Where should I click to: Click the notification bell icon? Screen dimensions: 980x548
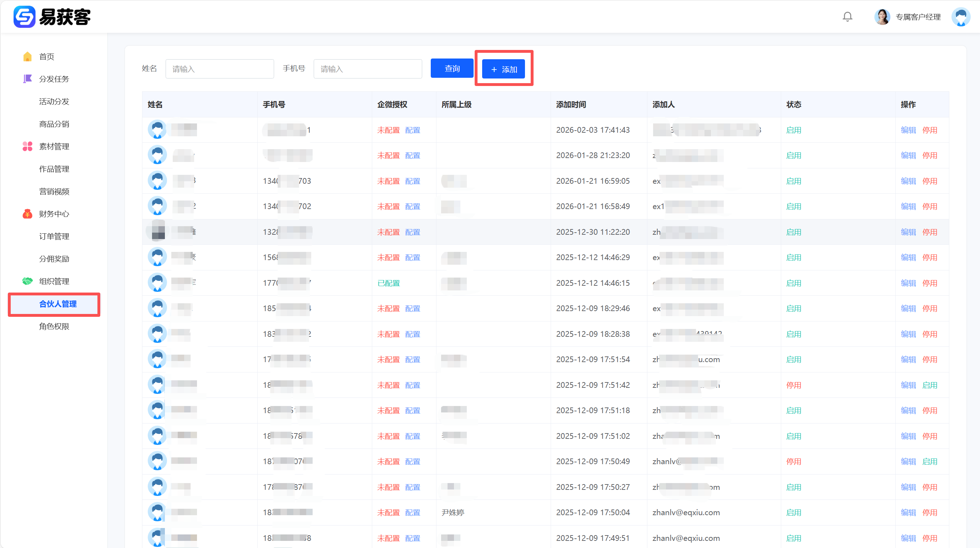click(x=847, y=17)
